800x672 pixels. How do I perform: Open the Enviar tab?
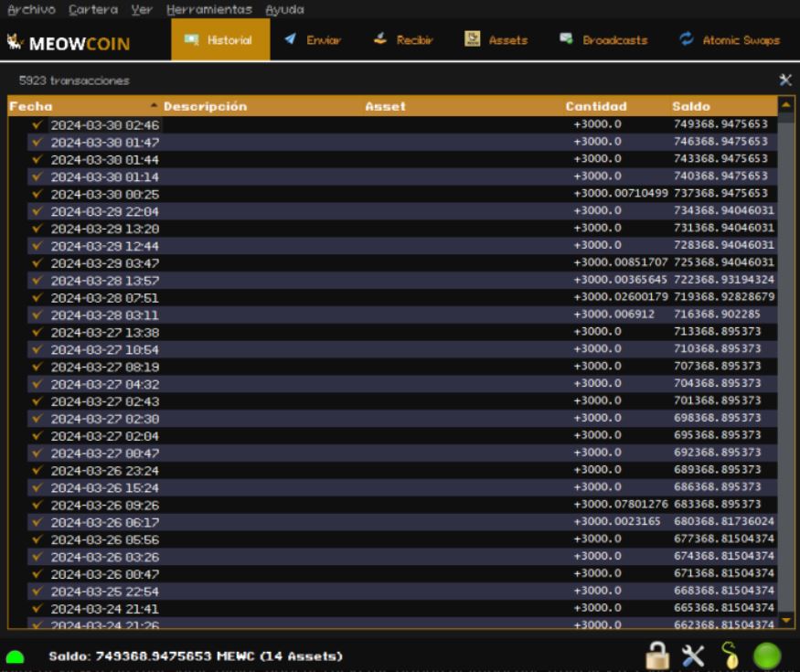coord(313,40)
